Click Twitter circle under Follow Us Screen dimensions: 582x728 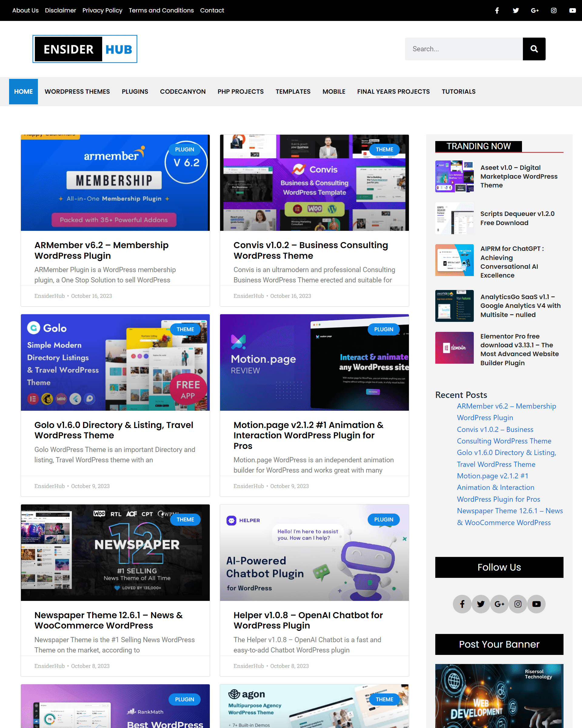click(x=481, y=604)
